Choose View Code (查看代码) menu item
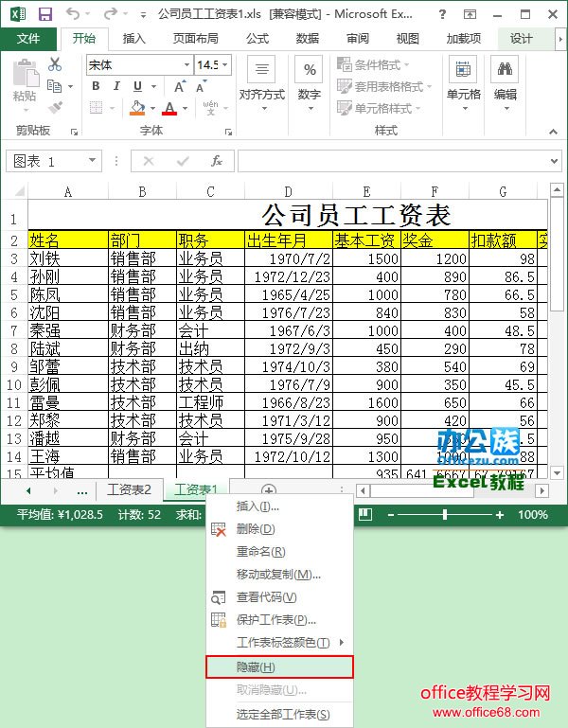This screenshot has height=728, width=568. click(279, 597)
